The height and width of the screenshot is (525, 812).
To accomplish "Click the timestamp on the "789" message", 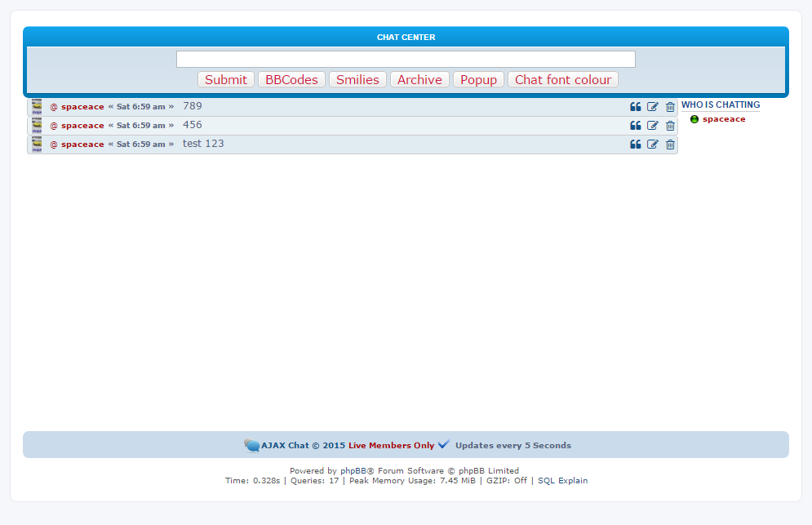I will pyautogui.click(x=141, y=107).
